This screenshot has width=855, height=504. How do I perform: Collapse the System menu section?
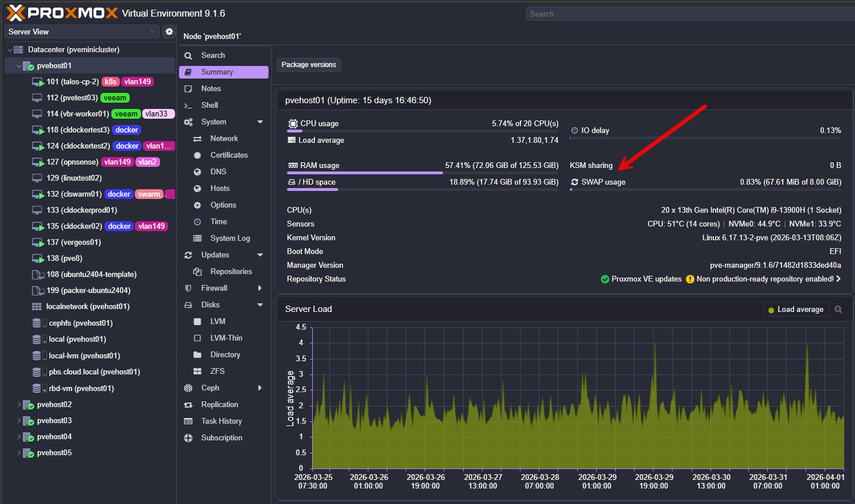tap(260, 122)
